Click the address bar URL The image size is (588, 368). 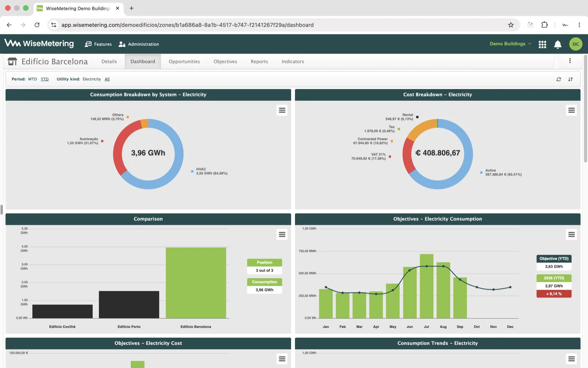pyautogui.click(x=187, y=25)
